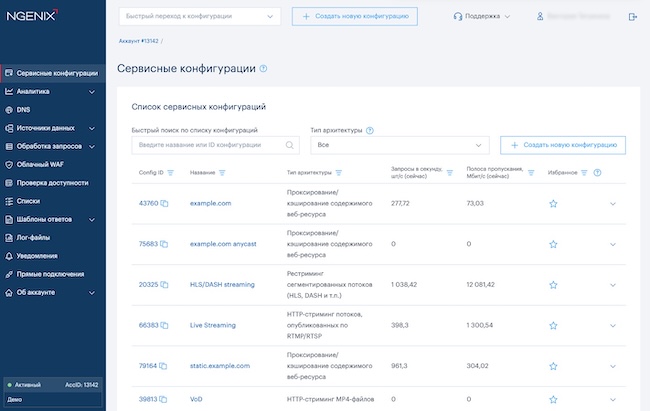Expand the VoD row chevron
650x411 pixels.
[x=613, y=400]
